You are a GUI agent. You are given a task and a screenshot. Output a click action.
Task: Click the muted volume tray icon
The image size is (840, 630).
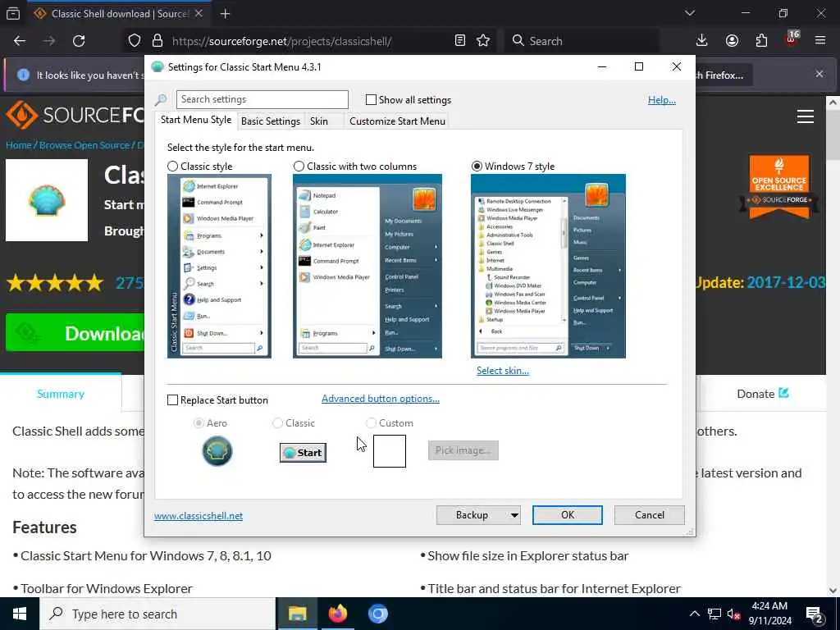(x=733, y=614)
